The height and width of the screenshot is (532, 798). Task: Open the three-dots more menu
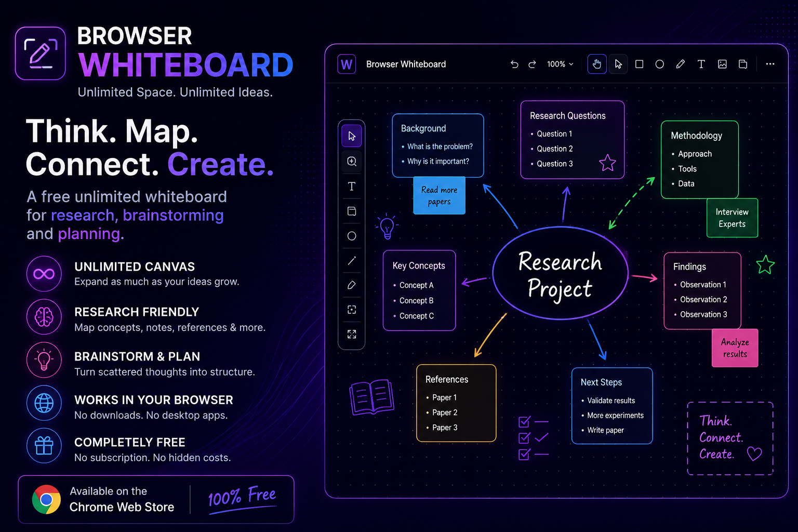pyautogui.click(x=770, y=64)
